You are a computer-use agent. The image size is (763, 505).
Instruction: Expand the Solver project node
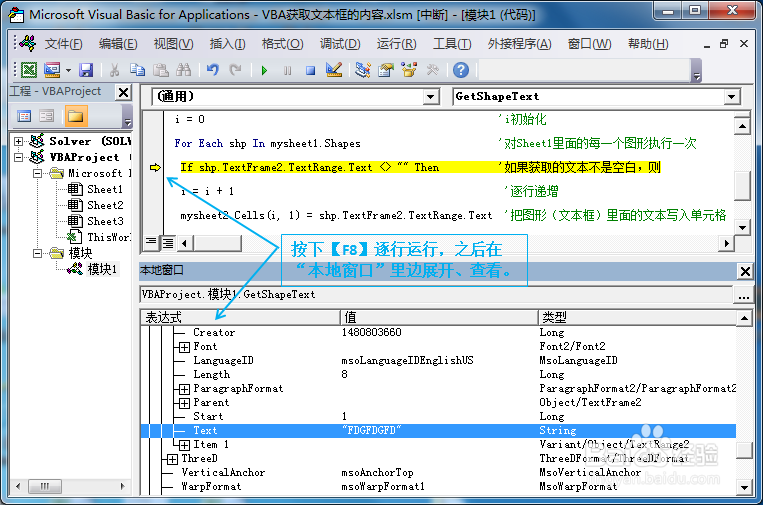18,141
